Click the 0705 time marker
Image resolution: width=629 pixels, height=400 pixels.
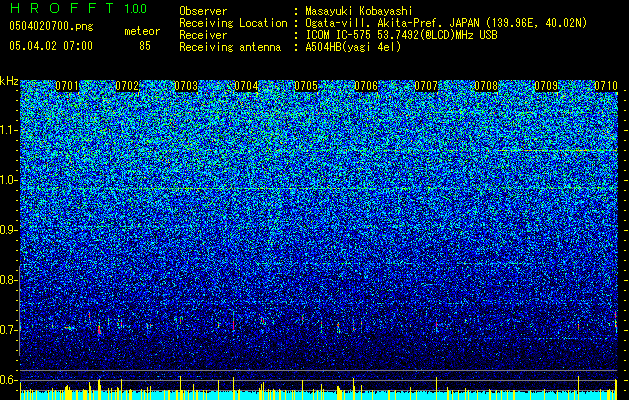coord(306,86)
